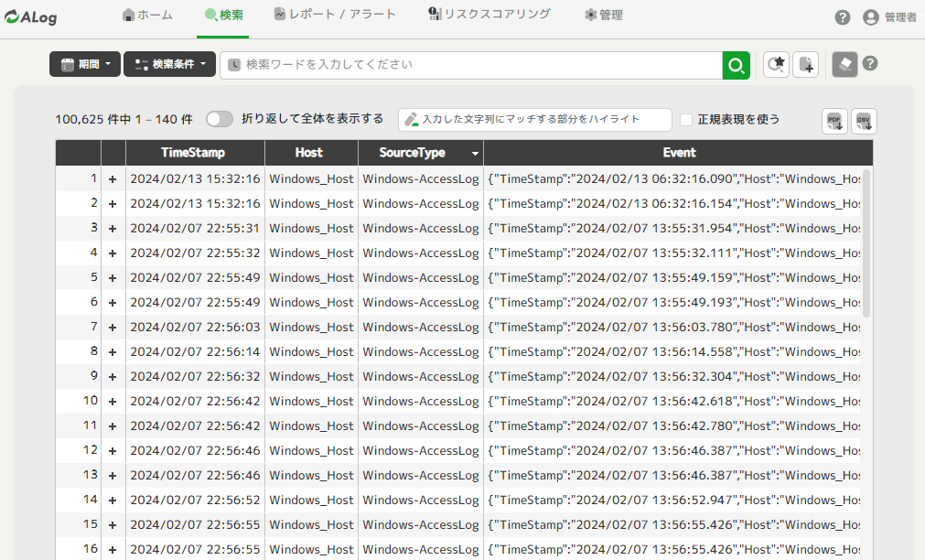Viewport: 925px width, 560px height.
Task: Sort by TimeStamp column header
Action: tap(195, 153)
